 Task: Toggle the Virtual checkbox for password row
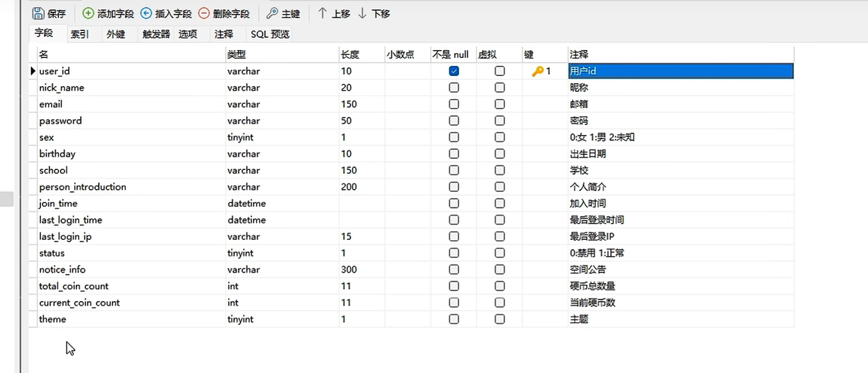coord(499,121)
